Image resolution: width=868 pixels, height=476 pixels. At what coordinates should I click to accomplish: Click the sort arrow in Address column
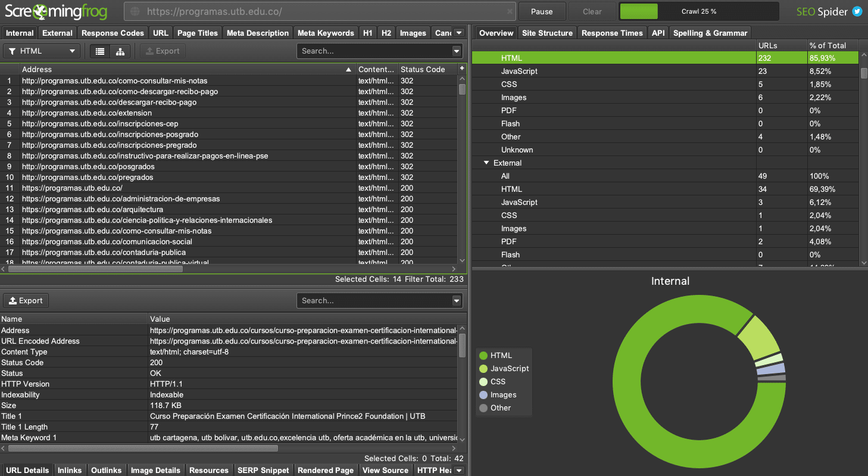[x=349, y=70]
